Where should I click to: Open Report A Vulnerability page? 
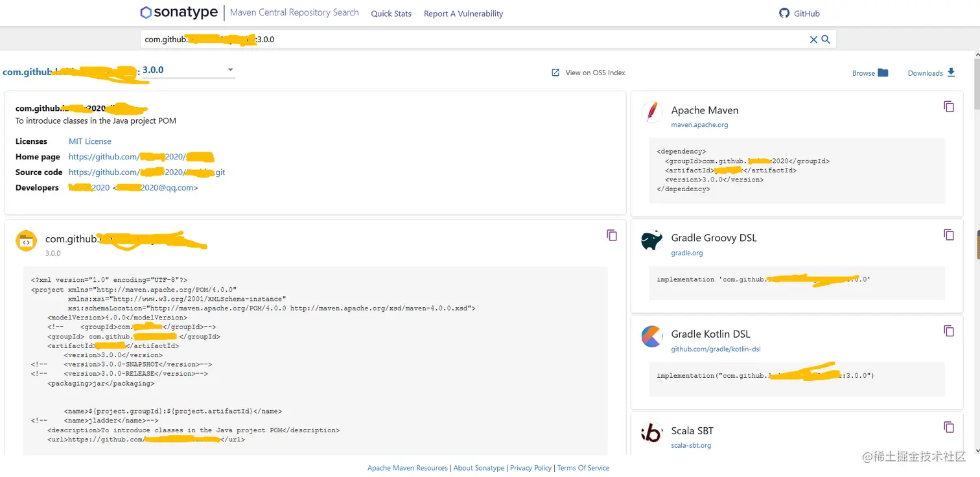point(463,14)
